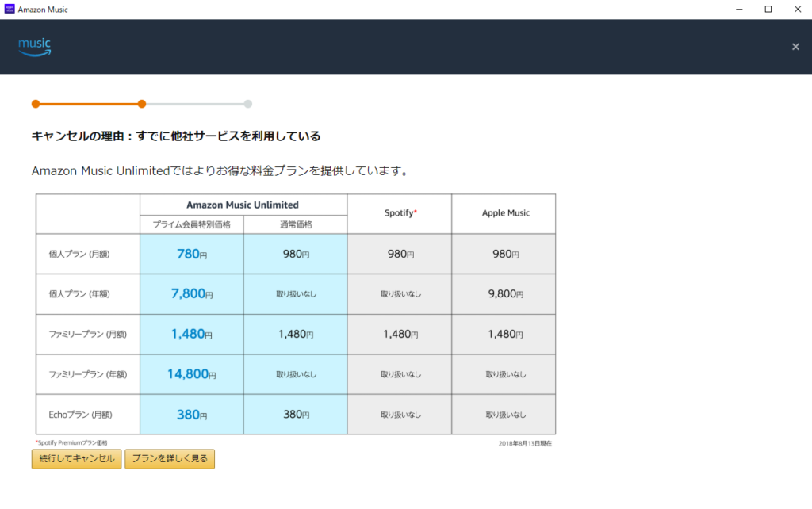Click the Amazon Music Unlimited description sentence

221,170
